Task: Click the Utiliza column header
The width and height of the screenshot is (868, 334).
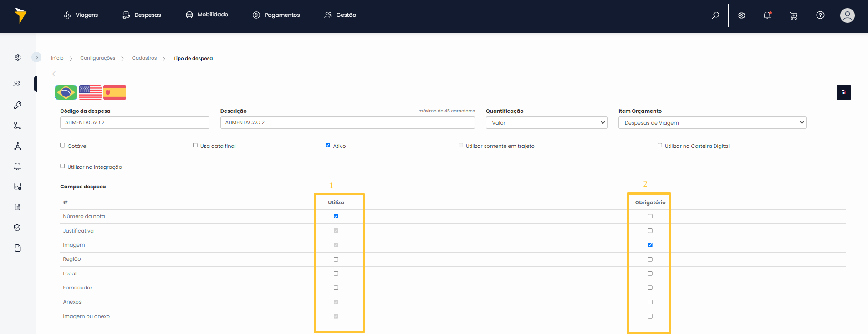Action: pos(336,202)
